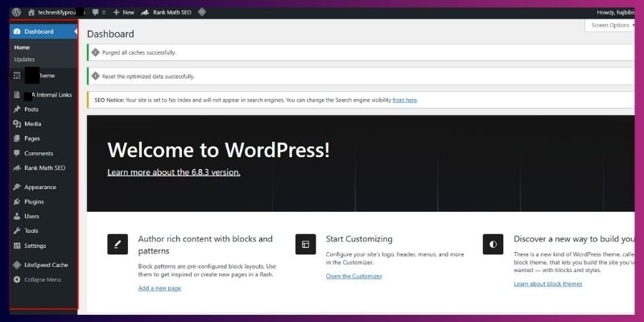Image resolution: width=644 pixels, height=322 pixels.
Task: Click Collapse Menu text
Action: pos(43,279)
